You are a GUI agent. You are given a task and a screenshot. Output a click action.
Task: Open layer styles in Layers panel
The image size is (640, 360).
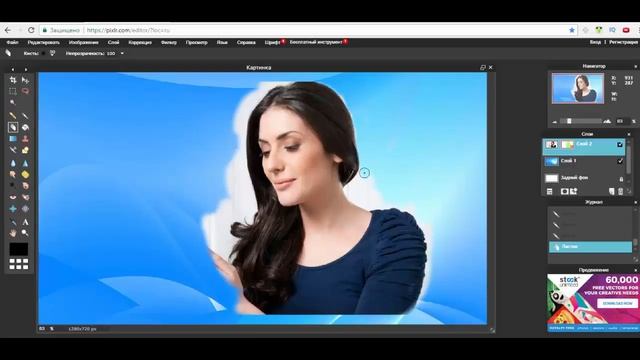[573, 191]
